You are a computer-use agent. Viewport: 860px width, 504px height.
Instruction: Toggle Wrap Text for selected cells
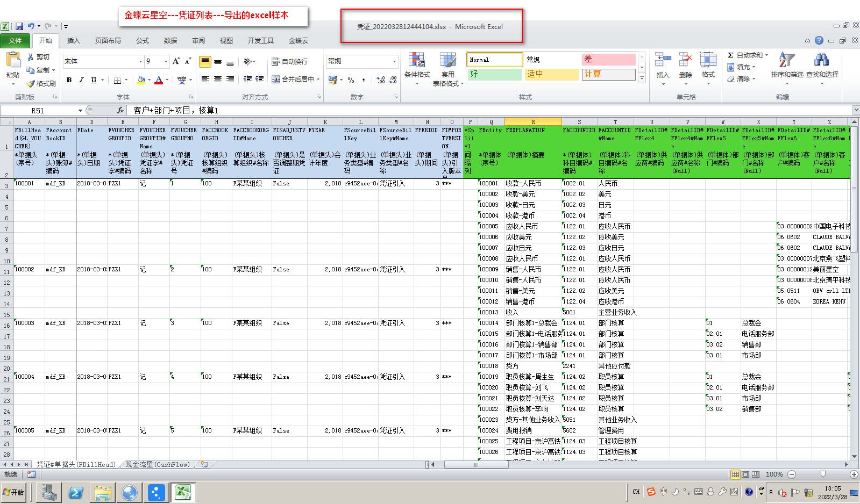(x=289, y=62)
